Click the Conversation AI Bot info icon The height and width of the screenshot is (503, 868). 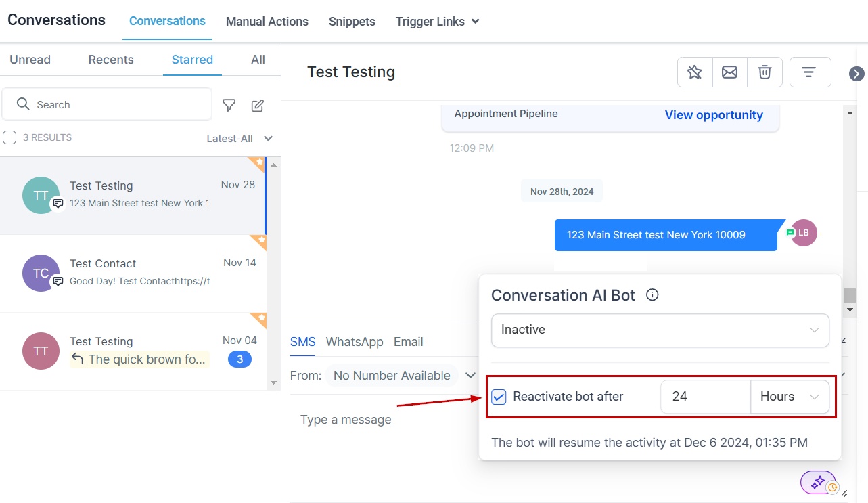coord(652,295)
